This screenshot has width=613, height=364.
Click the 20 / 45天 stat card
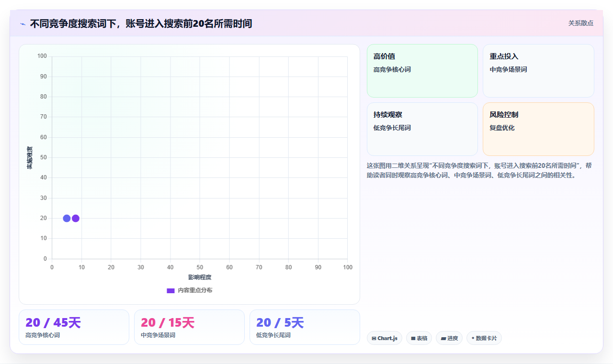click(x=74, y=327)
